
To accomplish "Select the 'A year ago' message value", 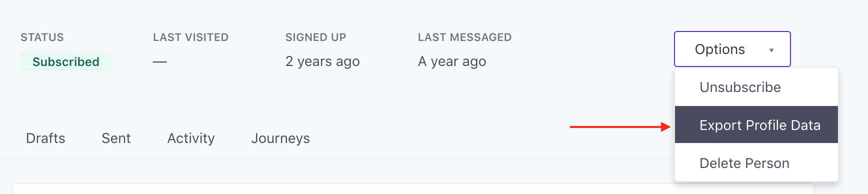I will [452, 61].
